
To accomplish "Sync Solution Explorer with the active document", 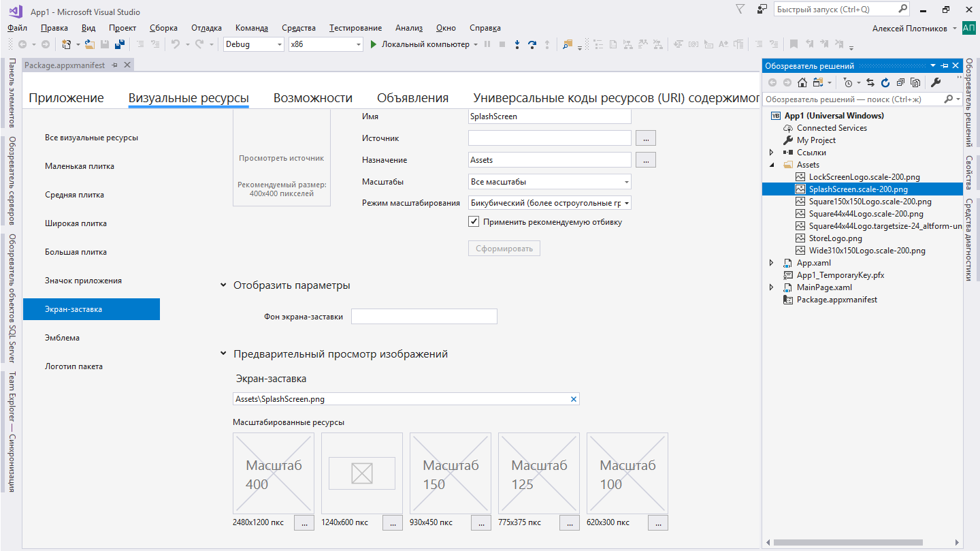I will (x=871, y=82).
